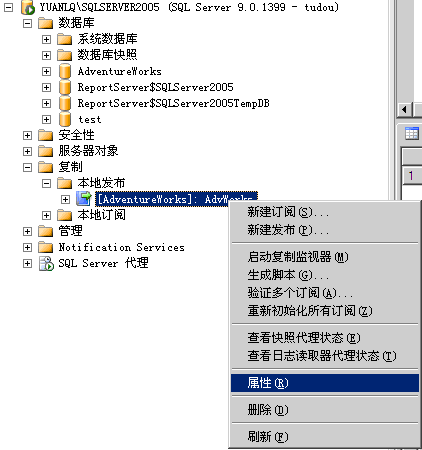This screenshot has height=450, width=422.
Task: Expand the 本地订阅 folder node
Action: point(46,215)
